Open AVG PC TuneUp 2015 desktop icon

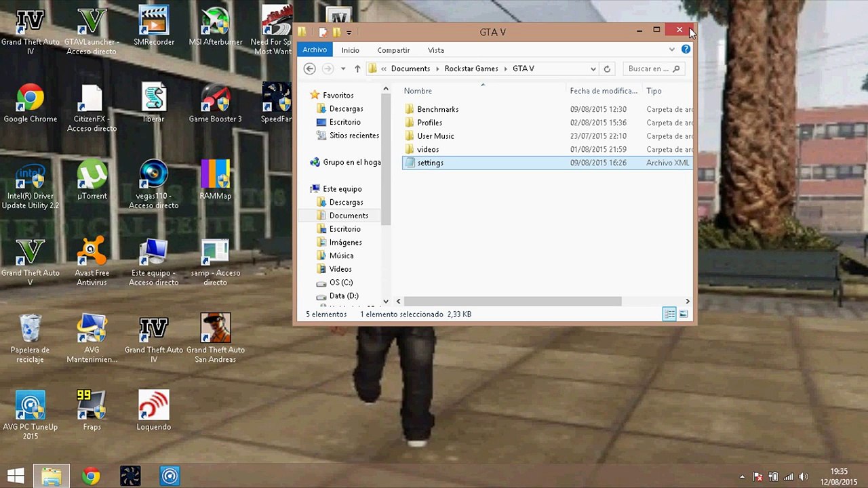point(31,415)
